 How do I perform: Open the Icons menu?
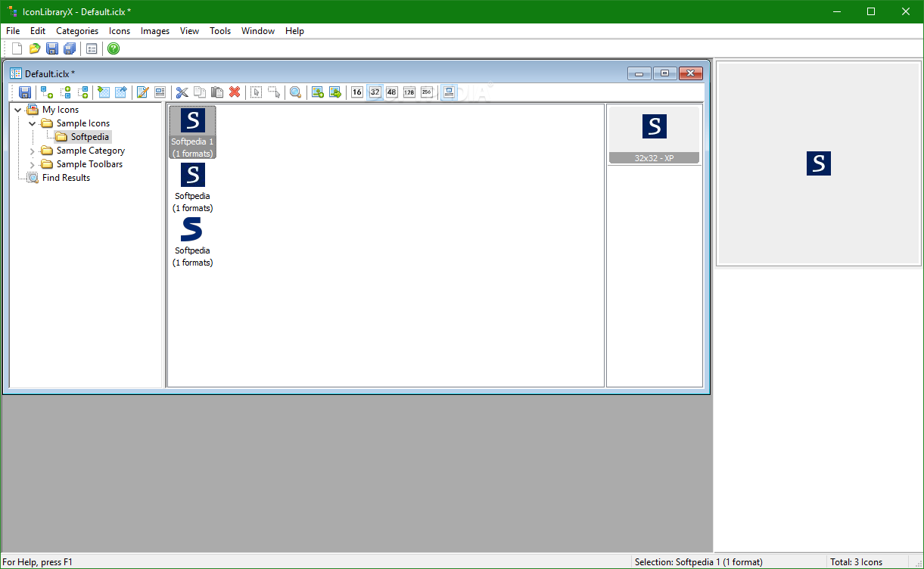point(120,31)
